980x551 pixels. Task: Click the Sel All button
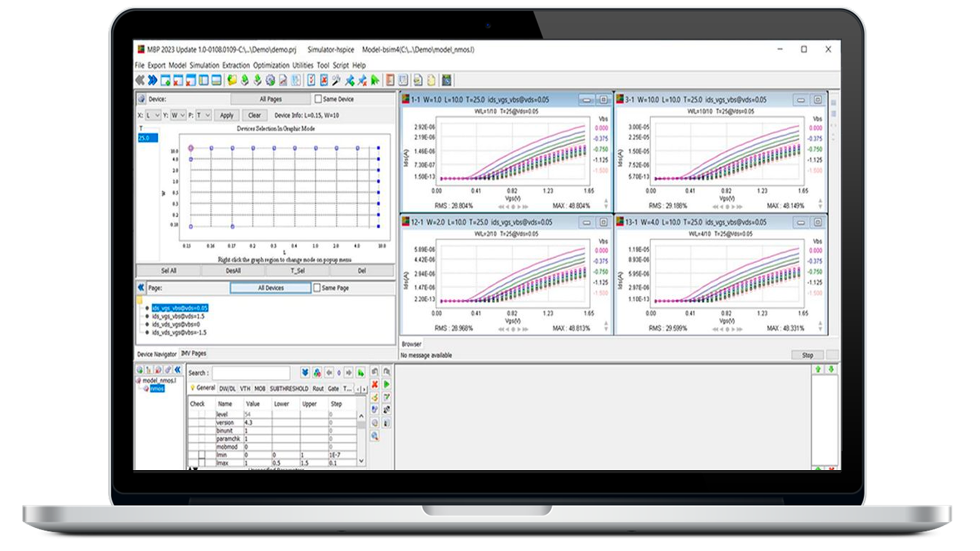(x=168, y=271)
